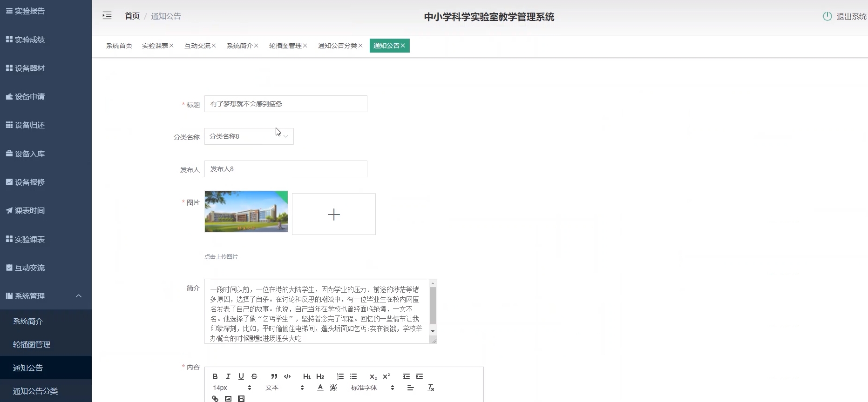Click the clear formatting icon
This screenshot has width=868, height=402.
point(431,388)
